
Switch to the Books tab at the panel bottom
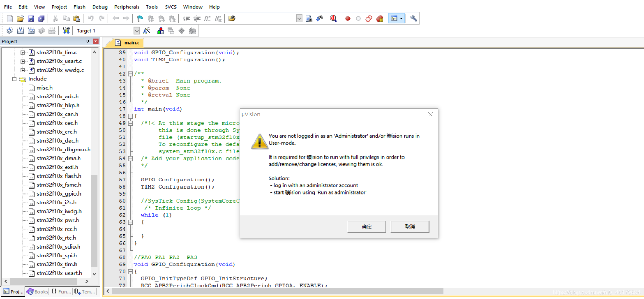[37, 292]
